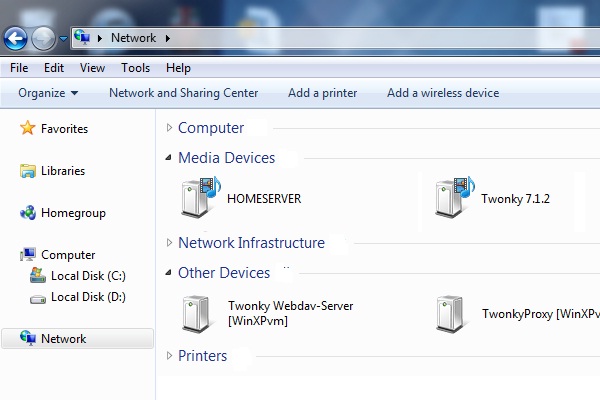600x400 pixels.
Task: Select Local Disk (D:) in sidebar
Action: pyautogui.click(x=87, y=297)
